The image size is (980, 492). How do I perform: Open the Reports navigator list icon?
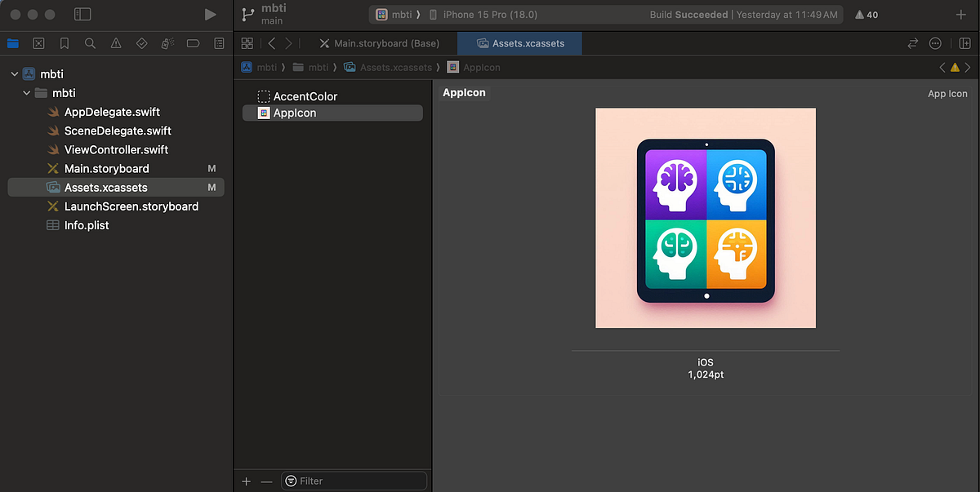(x=219, y=44)
